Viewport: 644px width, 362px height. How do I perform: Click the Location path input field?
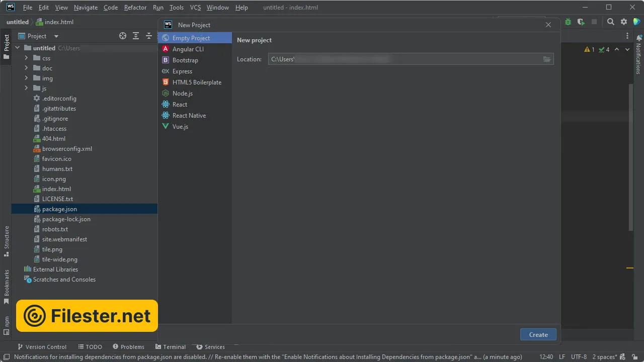pos(403,59)
